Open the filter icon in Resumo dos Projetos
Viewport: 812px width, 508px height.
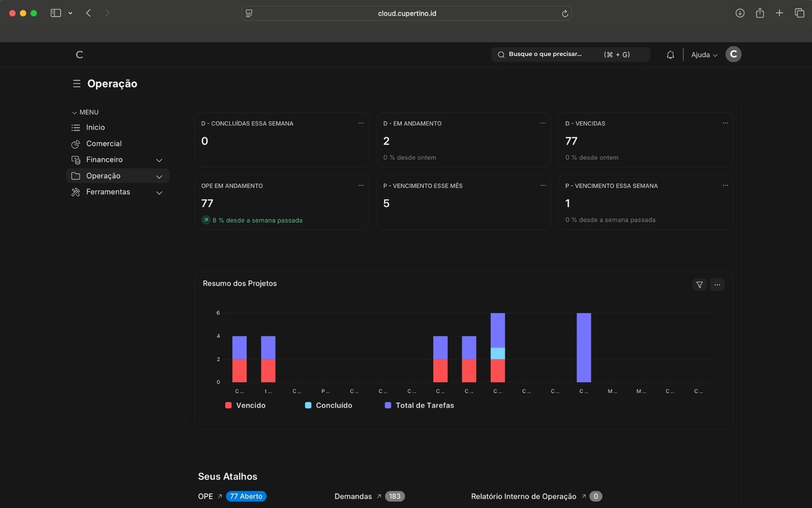[699, 284]
